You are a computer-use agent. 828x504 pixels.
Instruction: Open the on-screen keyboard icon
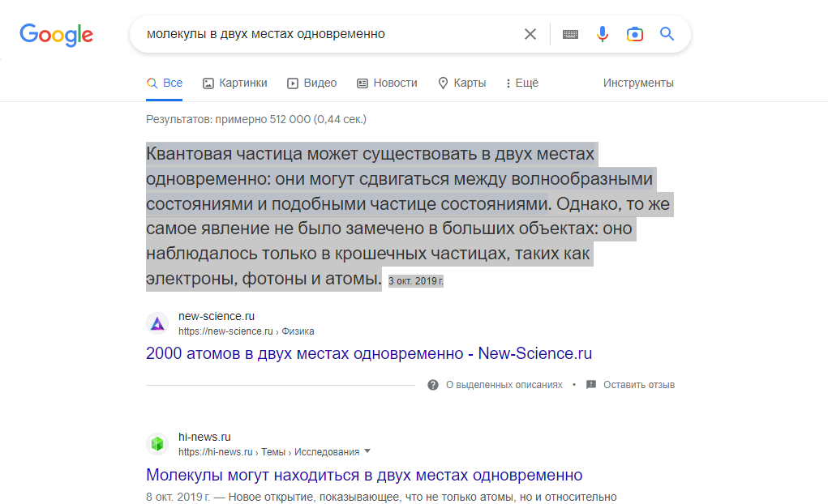pos(570,34)
